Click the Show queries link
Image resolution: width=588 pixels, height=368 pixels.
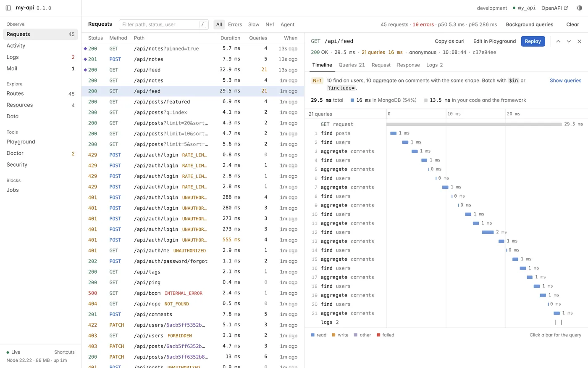pyautogui.click(x=565, y=81)
